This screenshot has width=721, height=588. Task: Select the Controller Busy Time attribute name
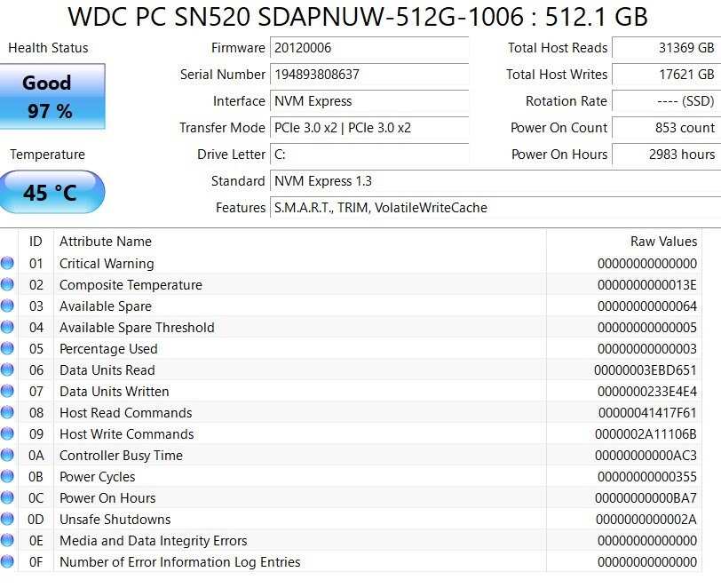122,456
